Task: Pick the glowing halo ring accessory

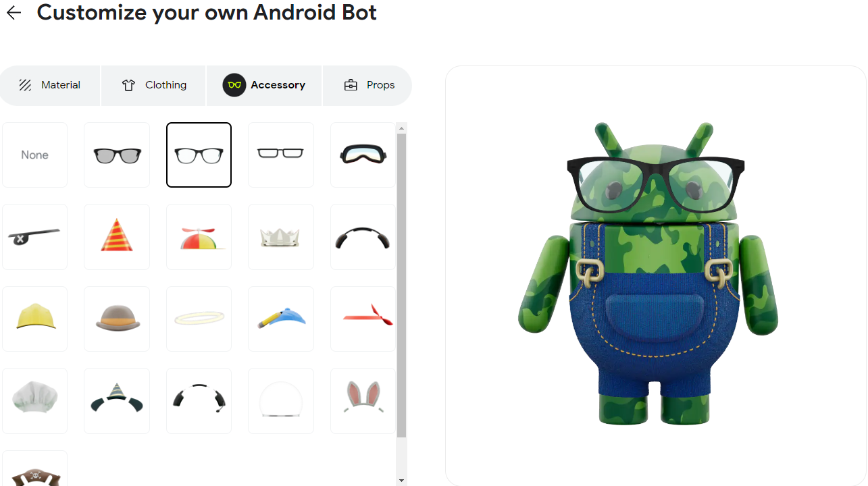Action: point(199,319)
